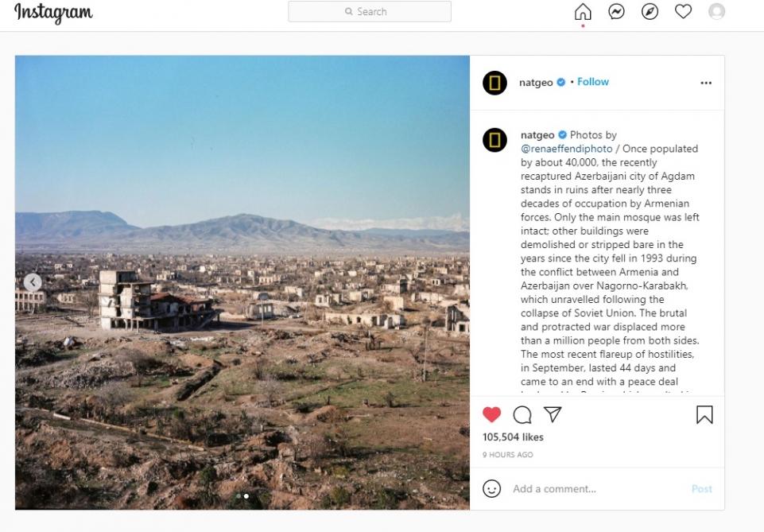Click the Search field
This screenshot has width=764, height=532.
click(x=370, y=11)
